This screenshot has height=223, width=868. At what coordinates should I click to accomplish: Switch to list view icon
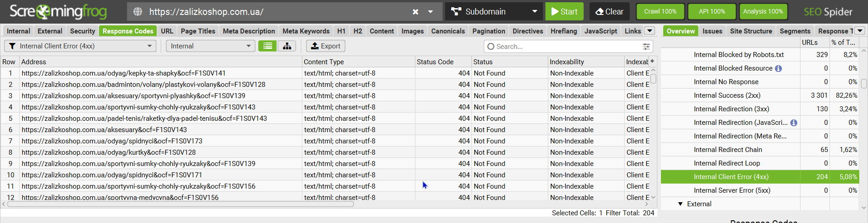(x=268, y=46)
